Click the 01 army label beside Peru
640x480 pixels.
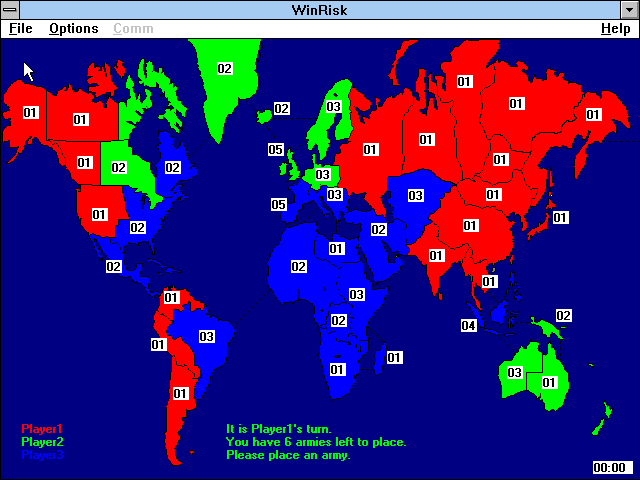point(158,344)
